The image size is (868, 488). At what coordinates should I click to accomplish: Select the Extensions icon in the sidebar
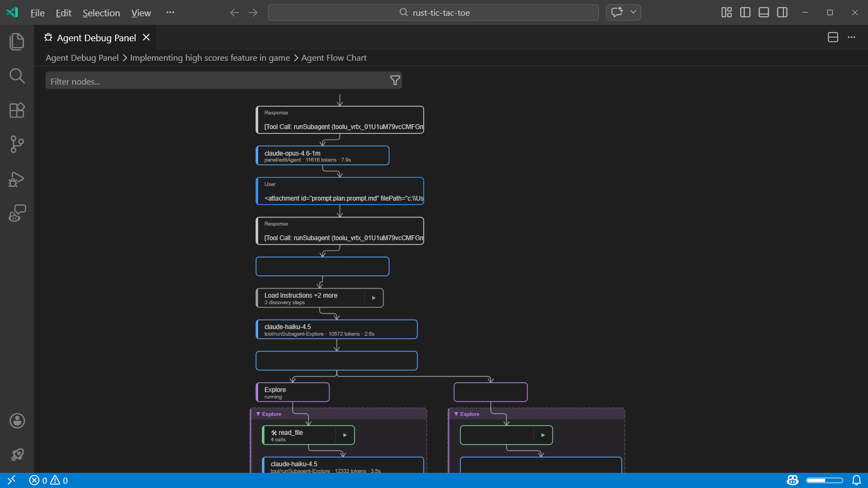click(x=16, y=110)
